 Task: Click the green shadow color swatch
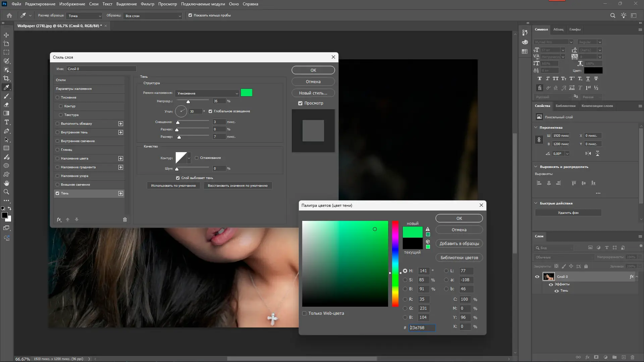[x=246, y=93]
